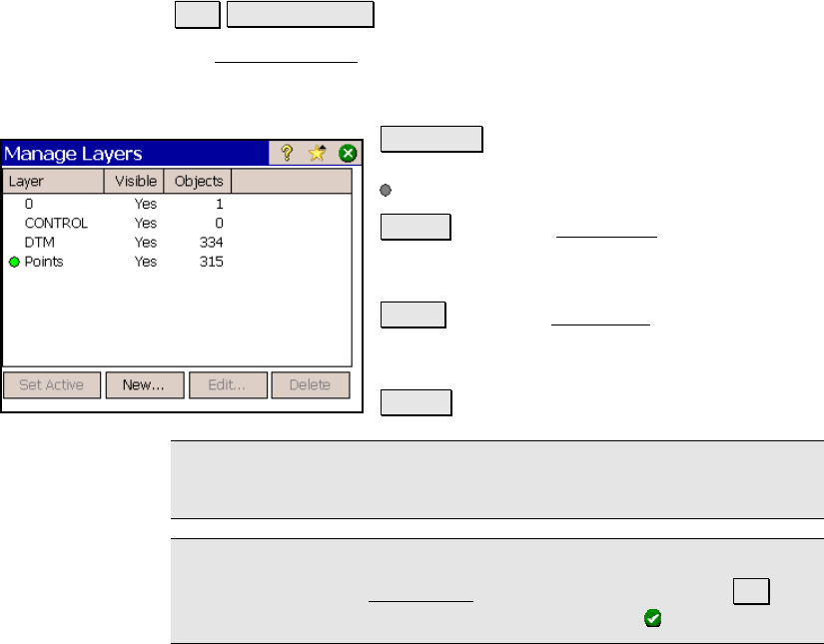Screen dimensions: 824x644
Task: Click the 334 objects value
Action: [x=212, y=243]
